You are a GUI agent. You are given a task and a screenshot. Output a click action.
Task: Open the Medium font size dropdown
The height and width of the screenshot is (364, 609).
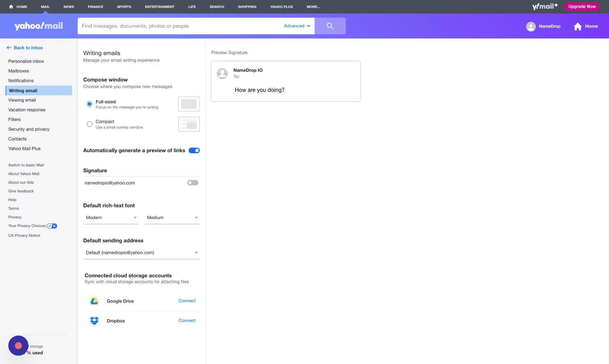click(172, 218)
